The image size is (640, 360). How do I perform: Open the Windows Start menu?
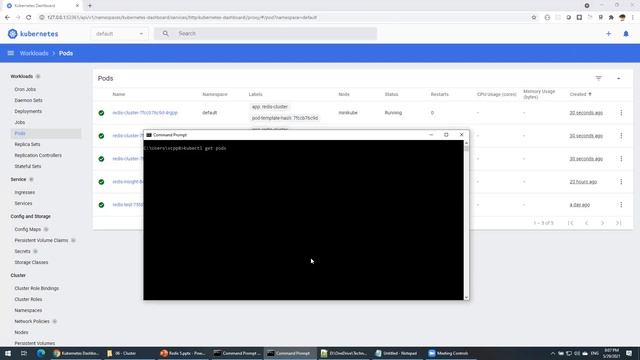[x=7, y=353]
